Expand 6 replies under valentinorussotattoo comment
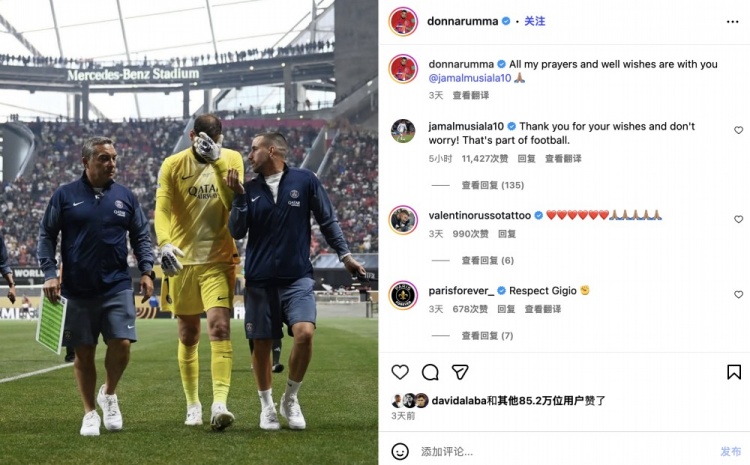750x465 pixels. [x=487, y=260]
